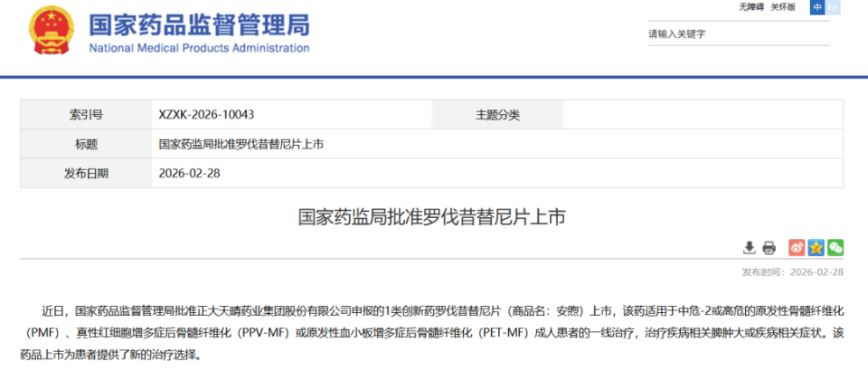Viewport: 868px width, 371px height.
Task: Share the article to Weibo
Action: (797, 247)
